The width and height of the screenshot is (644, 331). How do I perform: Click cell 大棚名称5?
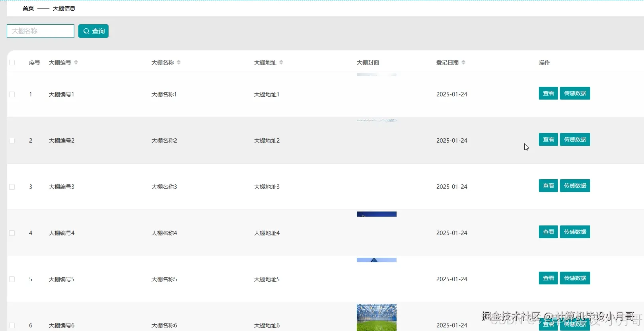coord(164,279)
